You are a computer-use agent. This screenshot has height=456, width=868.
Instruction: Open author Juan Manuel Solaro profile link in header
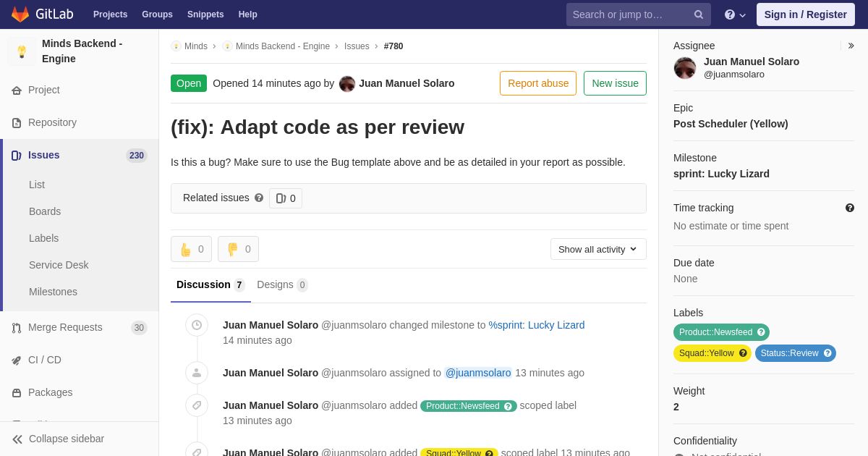(x=407, y=83)
